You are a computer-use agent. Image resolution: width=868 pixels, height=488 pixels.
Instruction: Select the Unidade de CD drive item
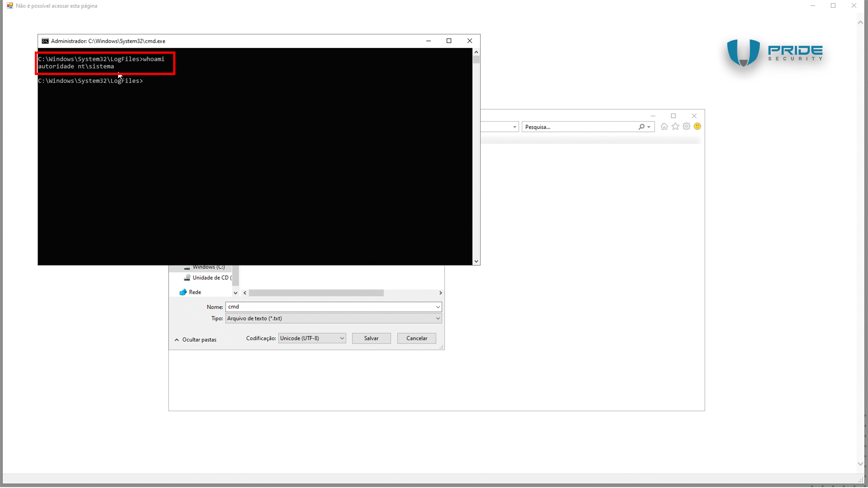click(x=211, y=278)
